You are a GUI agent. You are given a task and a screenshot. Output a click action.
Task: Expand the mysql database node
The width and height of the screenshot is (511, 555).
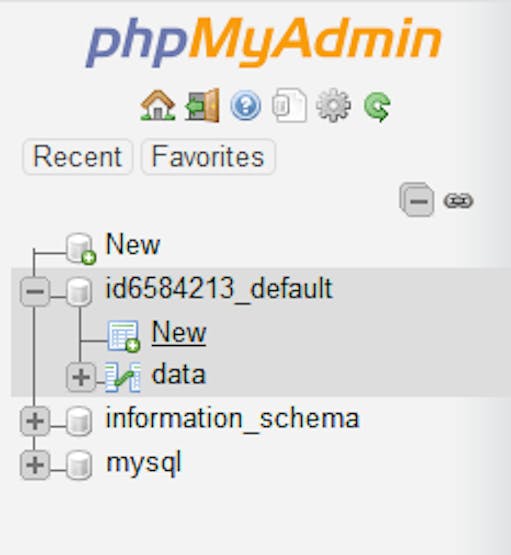pyautogui.click(x=35, y=465)
